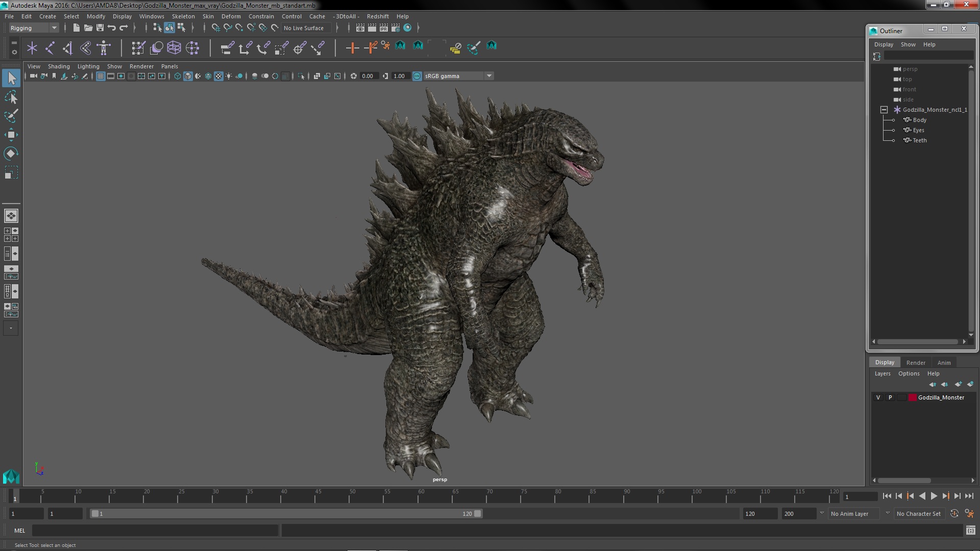Click the Redo arrow icon
Image resolution: width=980 pixels, height=551 pixels.
pyautogui.click(x=124, y=28)
